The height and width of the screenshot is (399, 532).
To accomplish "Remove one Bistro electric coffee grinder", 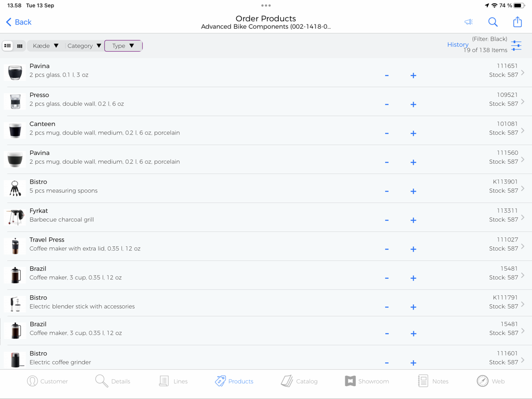I will pos(387,363).
